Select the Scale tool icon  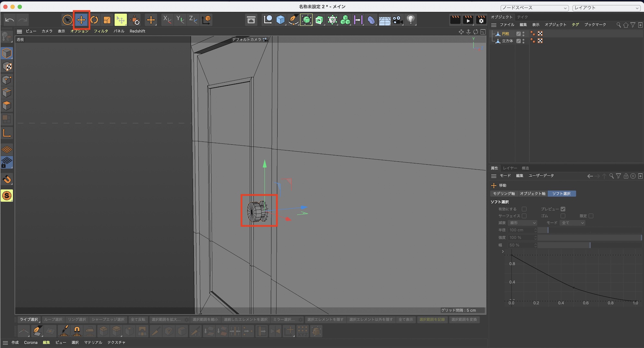(x=107, y=20)
